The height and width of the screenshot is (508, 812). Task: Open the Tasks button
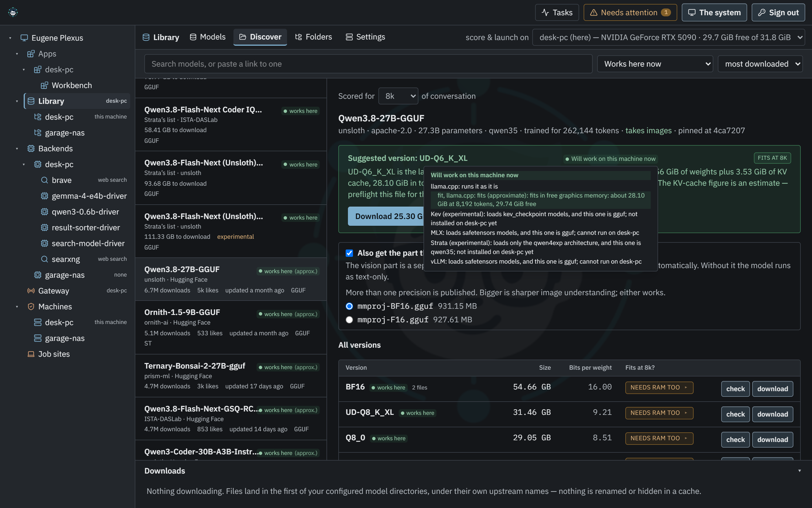[x=557, y=12]
